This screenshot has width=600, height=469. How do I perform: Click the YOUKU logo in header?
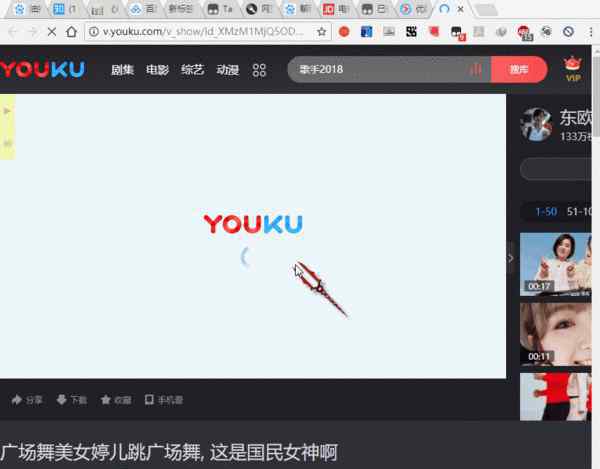[x=42, y=69]
